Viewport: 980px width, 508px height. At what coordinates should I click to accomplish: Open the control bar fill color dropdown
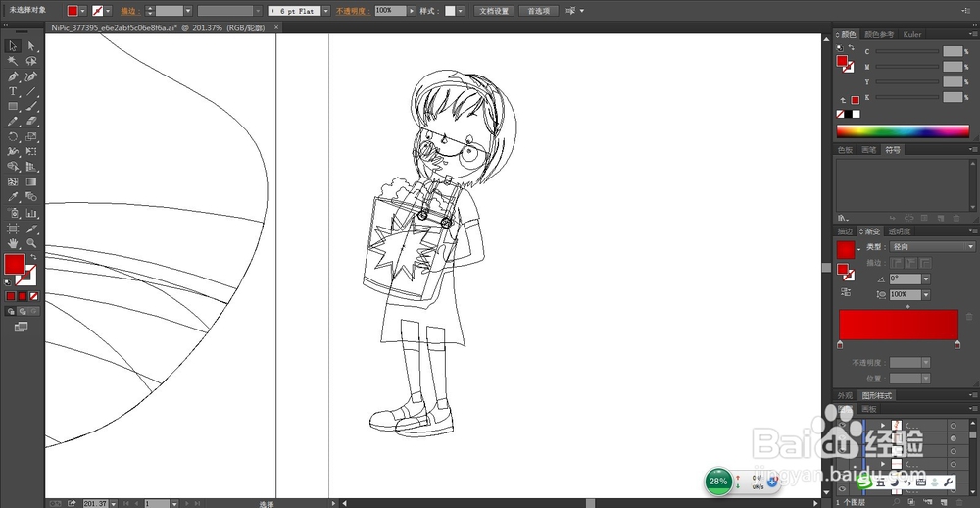coord(82,11)
